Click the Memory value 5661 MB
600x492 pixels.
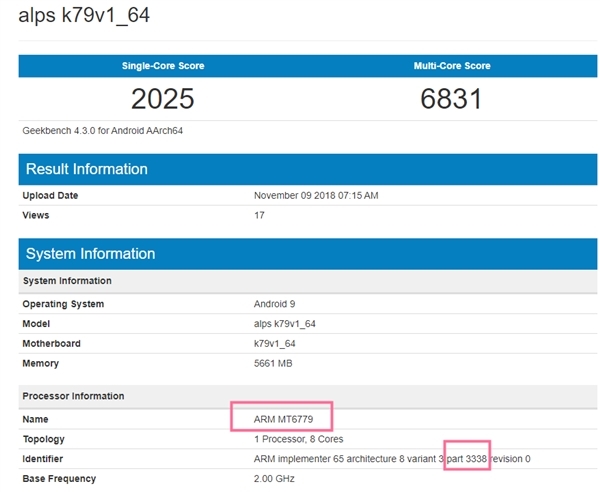point(273,364)
